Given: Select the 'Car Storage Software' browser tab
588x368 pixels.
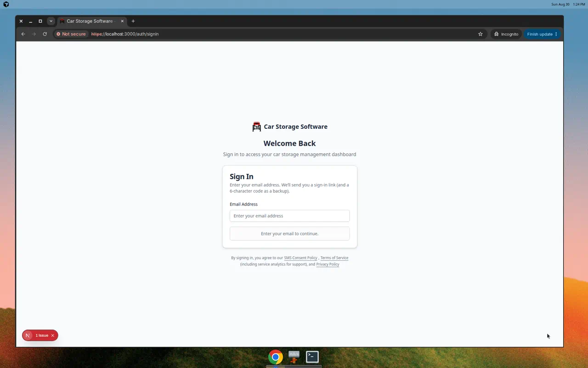Looking at the screenshot, I should pos(92,21).
